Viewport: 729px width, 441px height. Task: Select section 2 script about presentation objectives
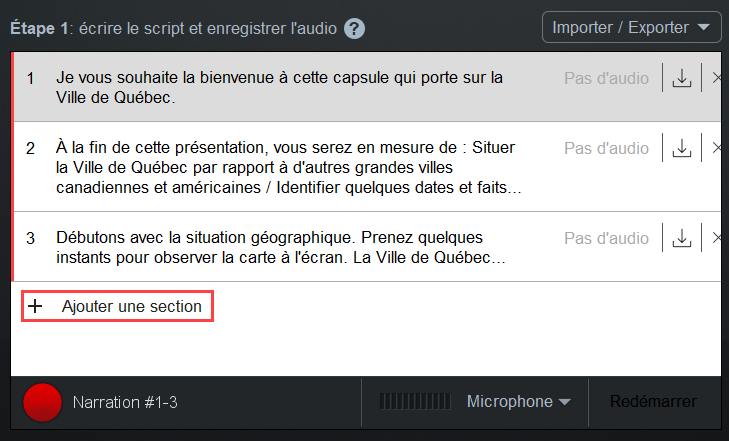pyautogui.click(x=288, y=167)
